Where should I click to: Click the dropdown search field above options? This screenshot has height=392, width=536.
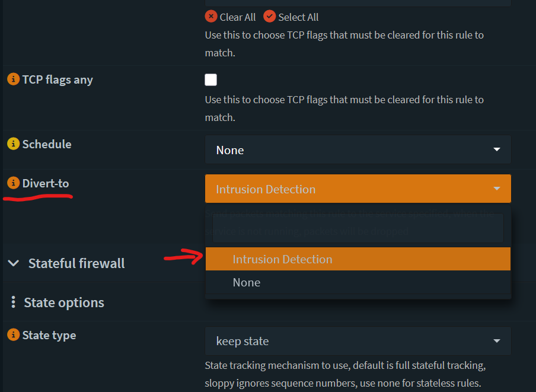point(358,228)
